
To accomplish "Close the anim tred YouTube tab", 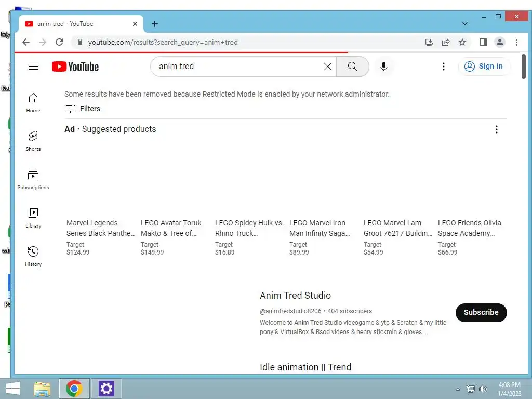I will (135, 24).
